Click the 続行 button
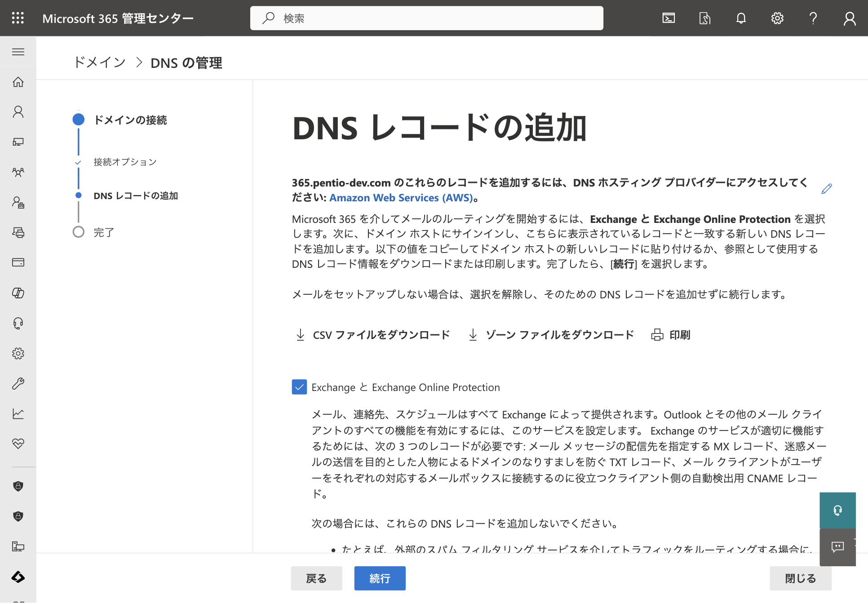The width and height of the screenshot is (868, 604). click(380, 578)
